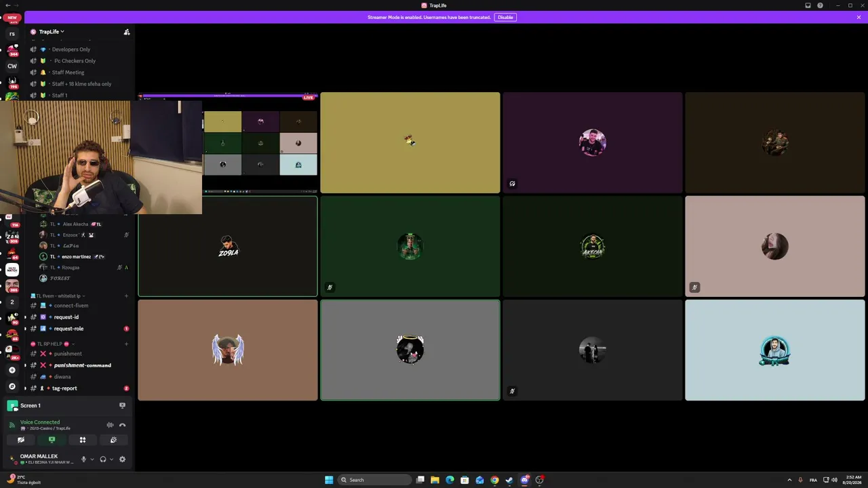
Task: Focus the light blue participant tile
Action: 775,350
